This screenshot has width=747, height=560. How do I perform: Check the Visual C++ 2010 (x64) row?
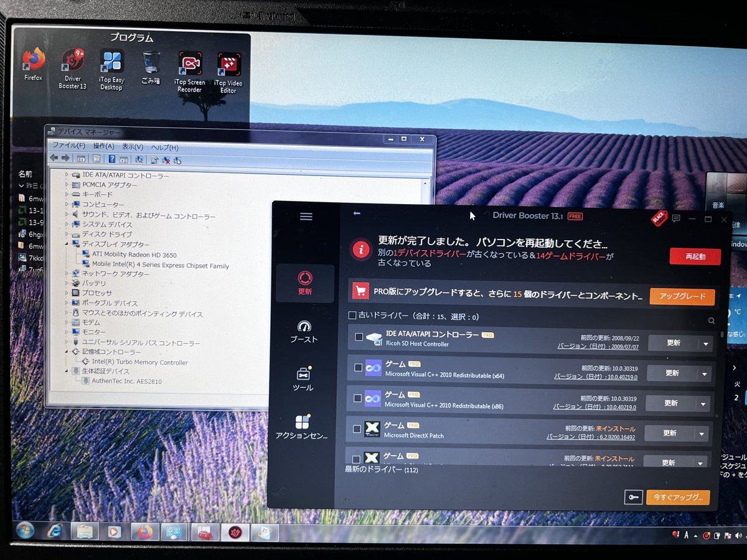coord(358,368)
